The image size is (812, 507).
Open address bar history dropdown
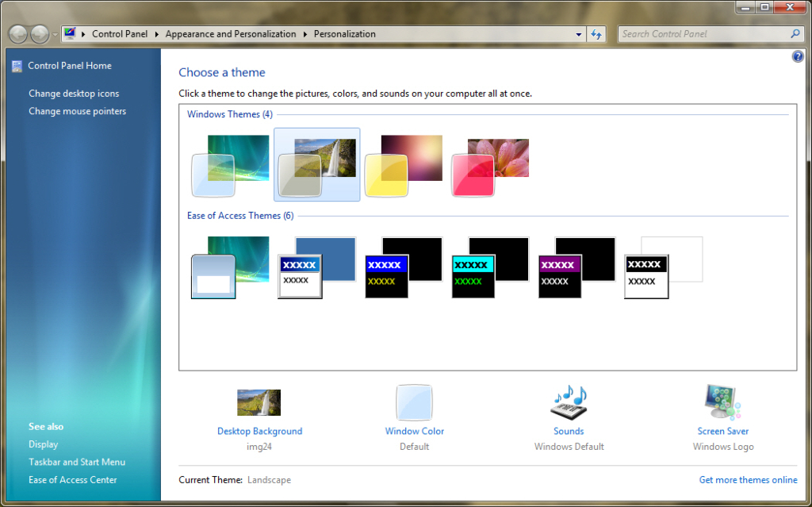pos(578,35)
